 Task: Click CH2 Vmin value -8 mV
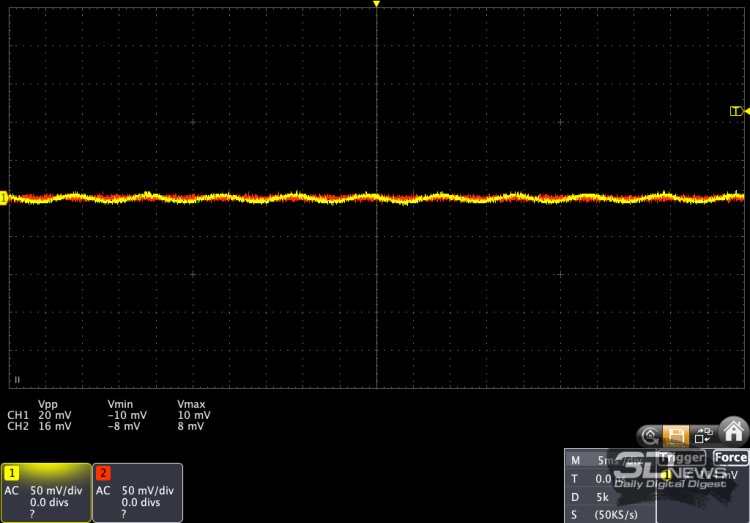(x=124, y=426)
